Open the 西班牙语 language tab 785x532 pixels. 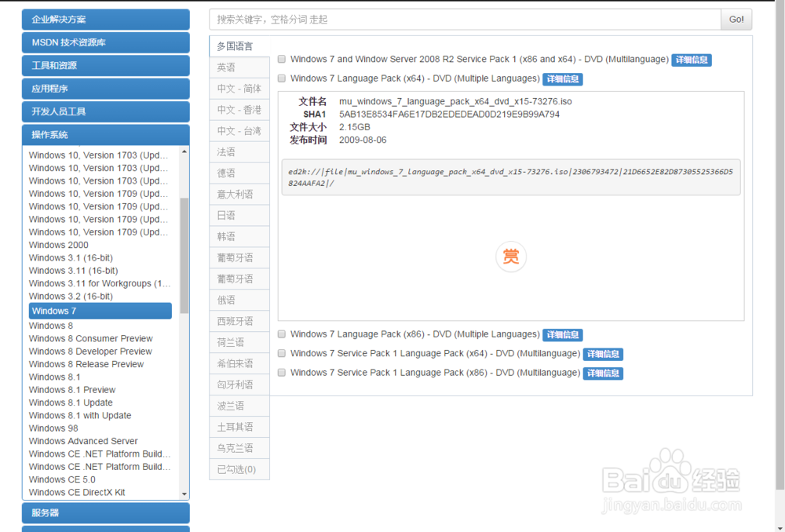pyautogui.click(x=239, y=321)
